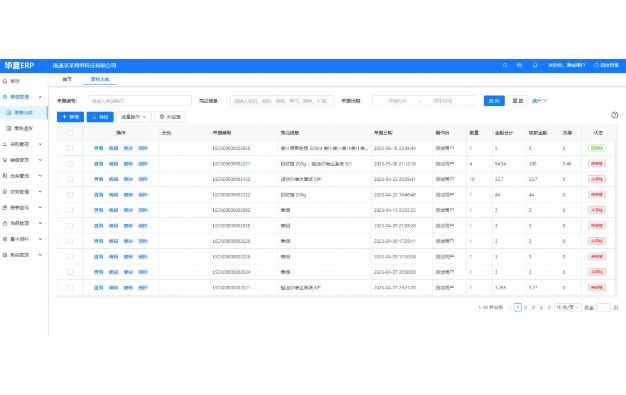Click the blue 新增 button
Viewport: 626px width, 395px height.
coord(70,117)
